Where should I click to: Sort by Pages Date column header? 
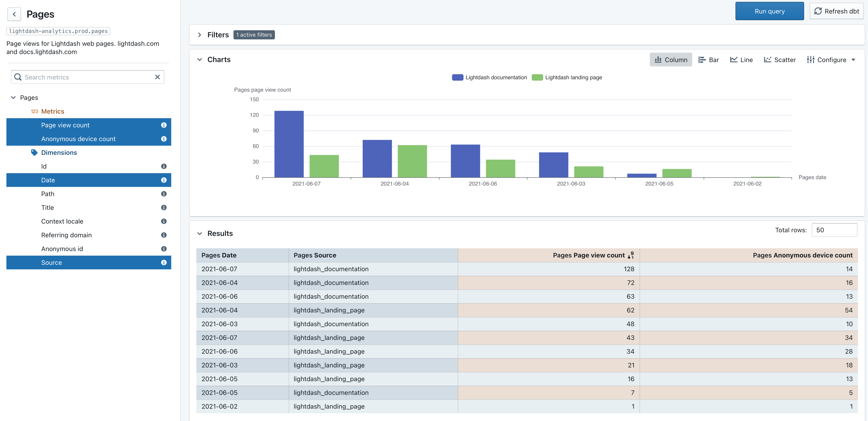pyautogui.click(x=243, y=255)
